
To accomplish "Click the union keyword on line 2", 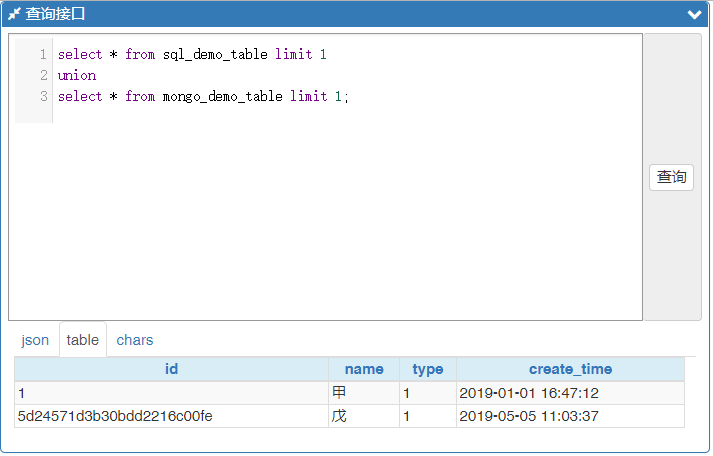I will click(x=77, y=75).
